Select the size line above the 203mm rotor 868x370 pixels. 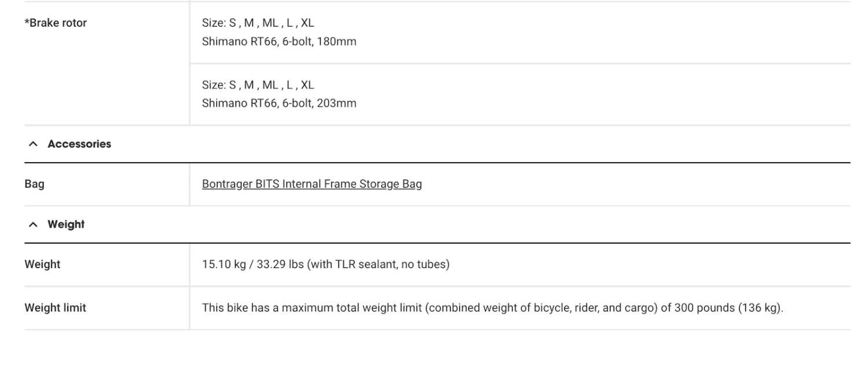coord(258,85)
